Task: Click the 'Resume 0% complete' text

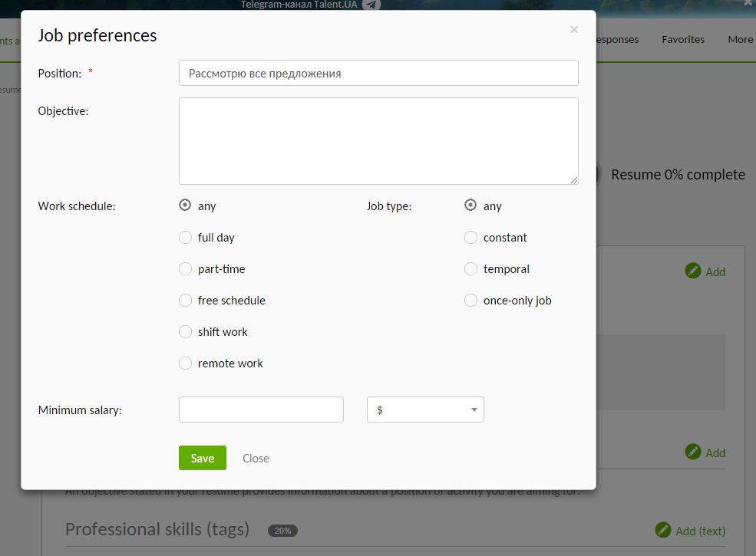Action: [x=678, y=174]
